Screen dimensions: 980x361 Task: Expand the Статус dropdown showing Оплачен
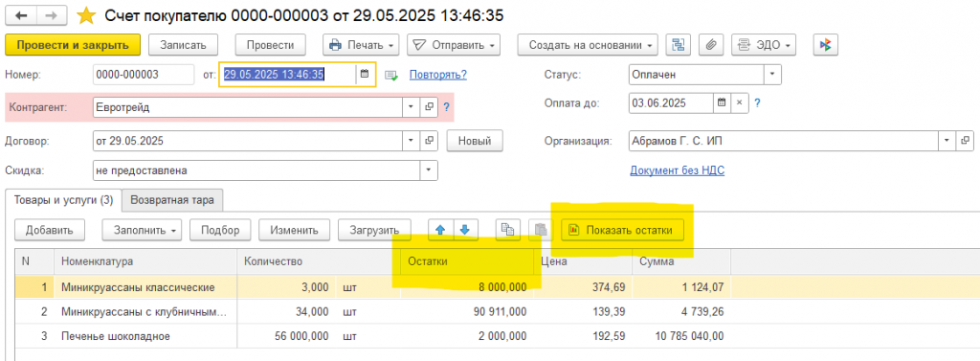773,75
